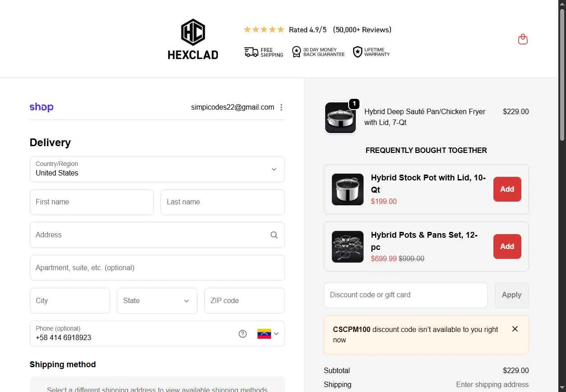Expand the phone country code chevron
566x392 pixels.
click(x=276, y=334)
